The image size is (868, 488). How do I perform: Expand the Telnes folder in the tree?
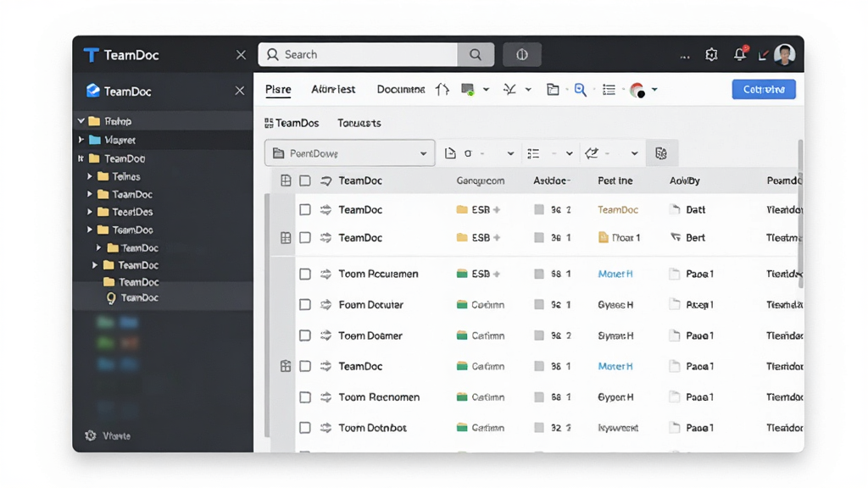point(90,176)
